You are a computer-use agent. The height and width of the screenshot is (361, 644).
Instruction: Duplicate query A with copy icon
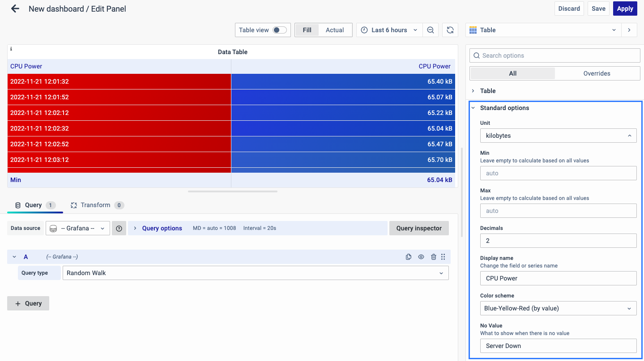pos(408,257)
